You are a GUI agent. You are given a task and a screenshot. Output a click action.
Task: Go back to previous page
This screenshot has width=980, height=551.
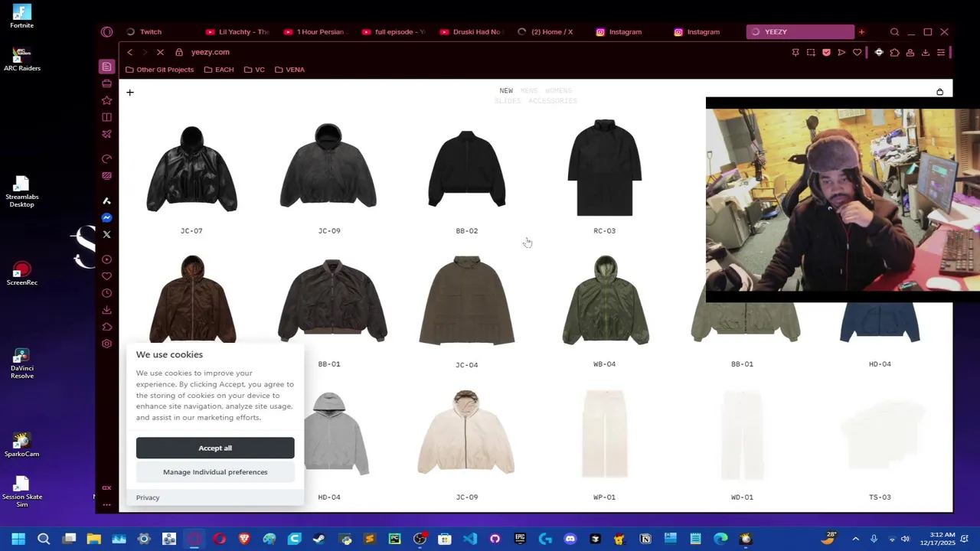(x=130, y=52)
